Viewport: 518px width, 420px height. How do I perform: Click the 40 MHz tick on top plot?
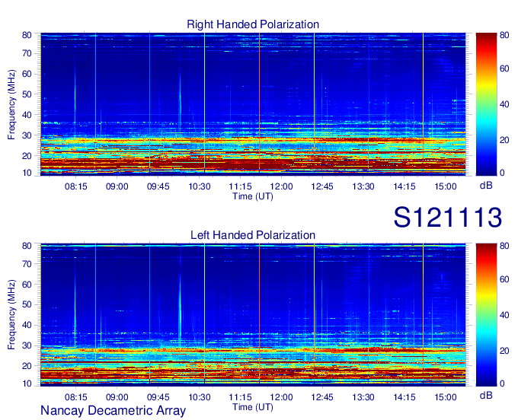pyautogui.click(x=27, y=115)
